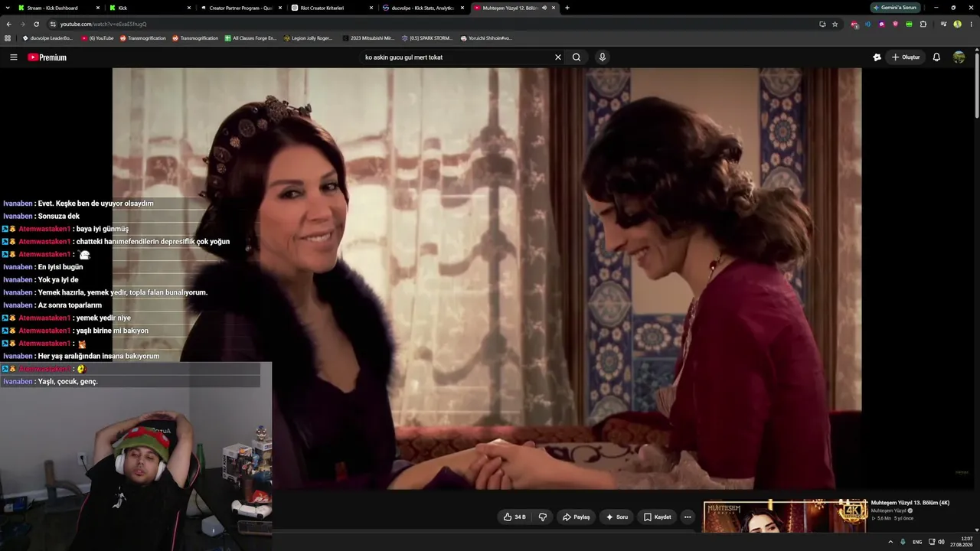Image resolution: width=980 pixels, height=551 pixels.
Task: Open a new browser tab
Action: coord(567,8)
